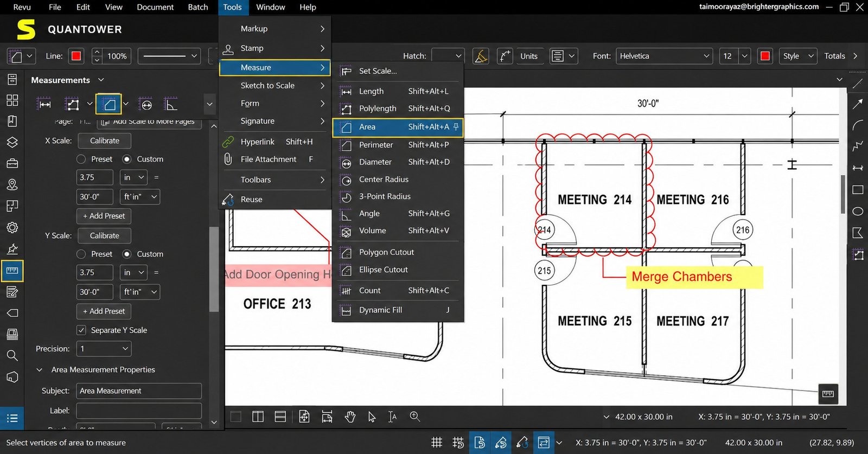Open the Y Scale ft' in" units dropdown
The height and width of the screenshot is (454, 868).
pyautogui.click(x=140, y=292)
